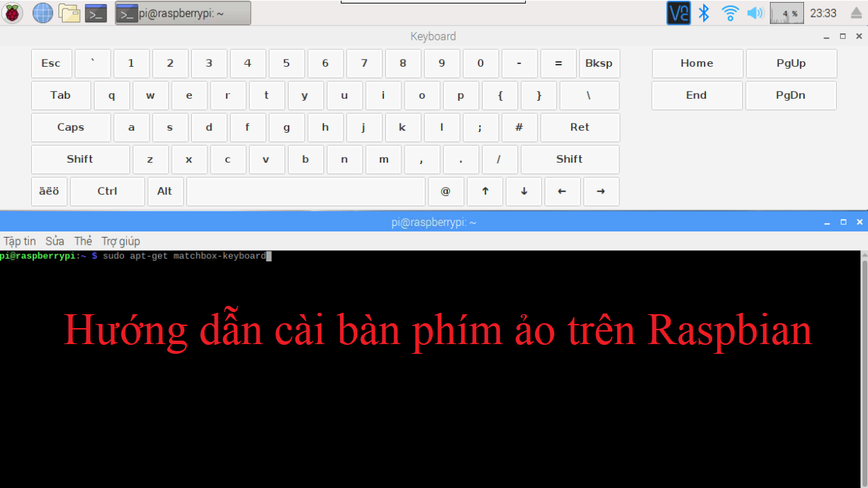
Task: Tap the right arrow key
Action: click(x=601, y=191)
